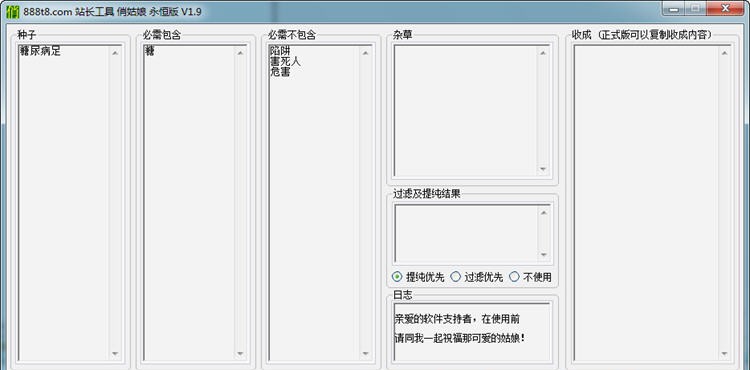Click scroll up arrow in 必需不包含 box
The height and width of the screenshot is (370, 750).
coord(365,53)
